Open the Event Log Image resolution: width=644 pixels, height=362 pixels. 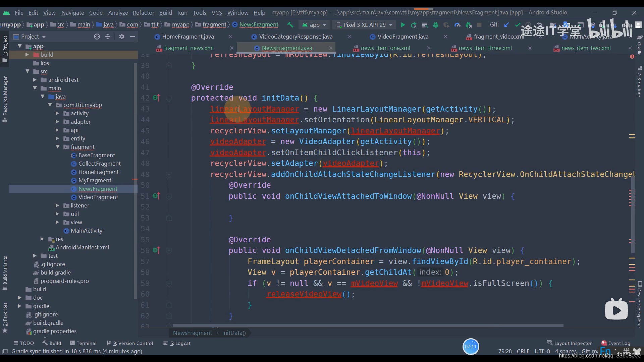point(615,343)
